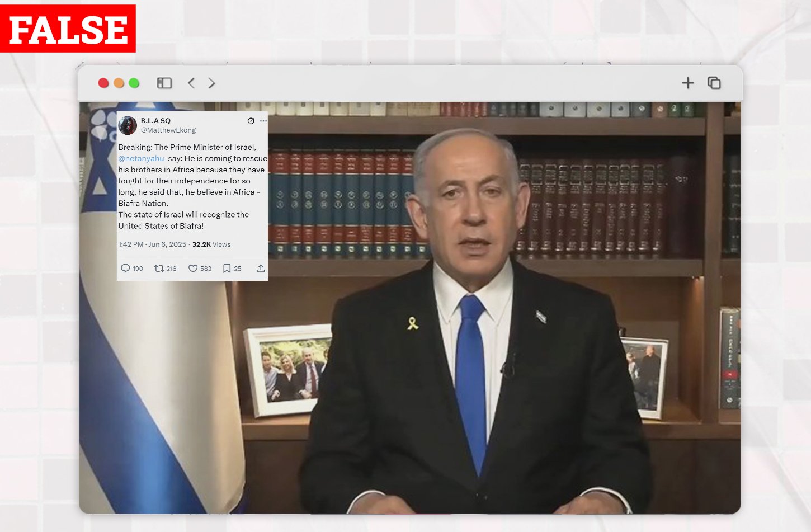
Task: Go back to the previous page
Action: pyautogui.click(x=191, y=83)
